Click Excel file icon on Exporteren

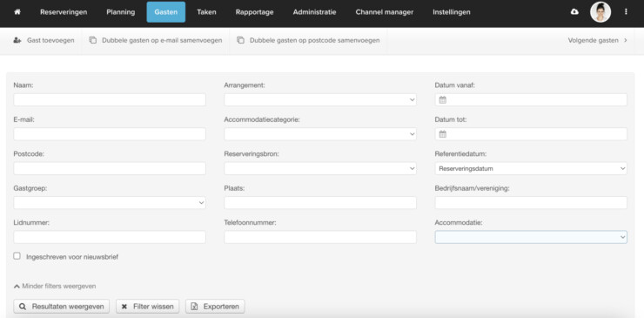[x=195, y=307]
